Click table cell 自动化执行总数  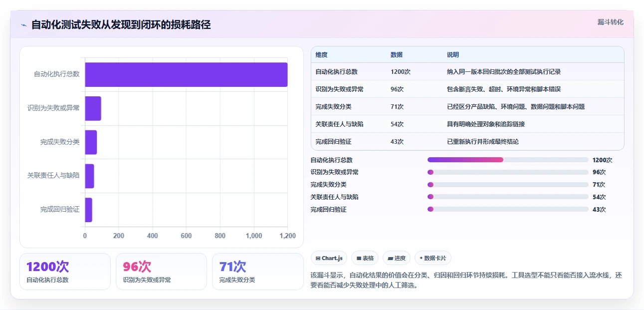(336, 72)
